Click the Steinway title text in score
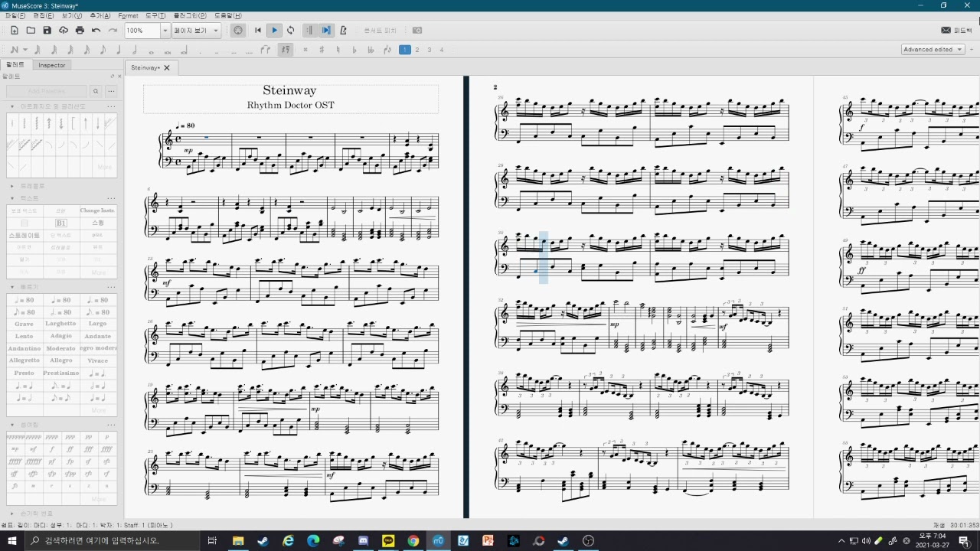The width and height of the screenshot is (980, 551). coord(289,90)
